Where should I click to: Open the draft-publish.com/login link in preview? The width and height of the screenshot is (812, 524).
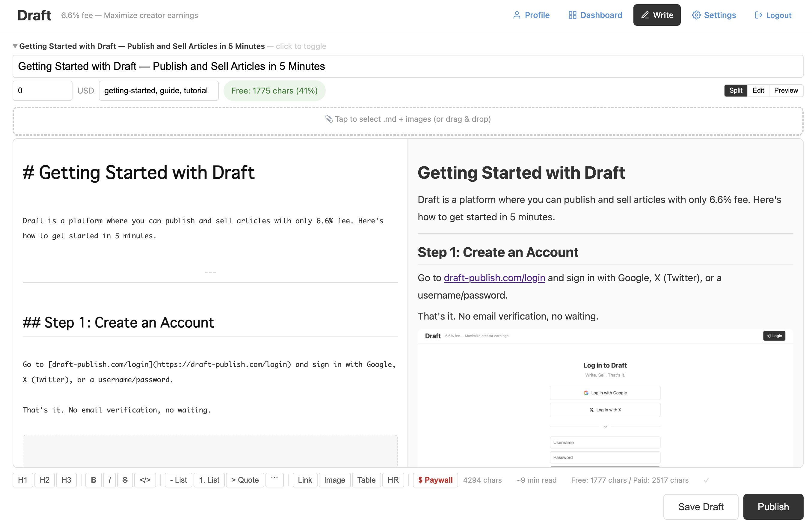pos(494,278)
